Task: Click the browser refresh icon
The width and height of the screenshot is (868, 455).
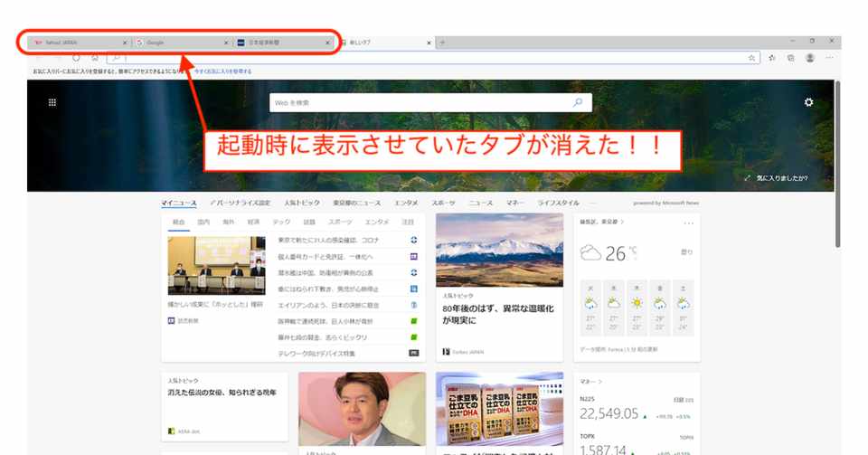Action: pos(76,58)
